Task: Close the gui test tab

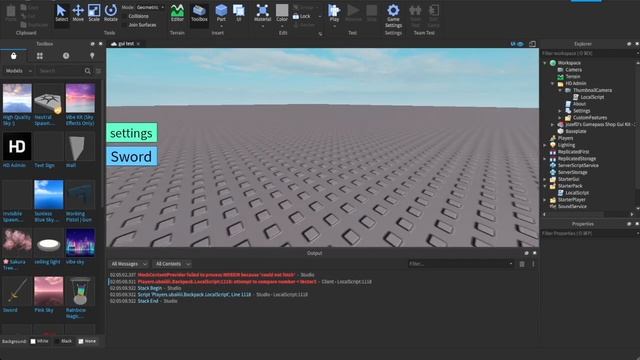Action: (139, 44)
